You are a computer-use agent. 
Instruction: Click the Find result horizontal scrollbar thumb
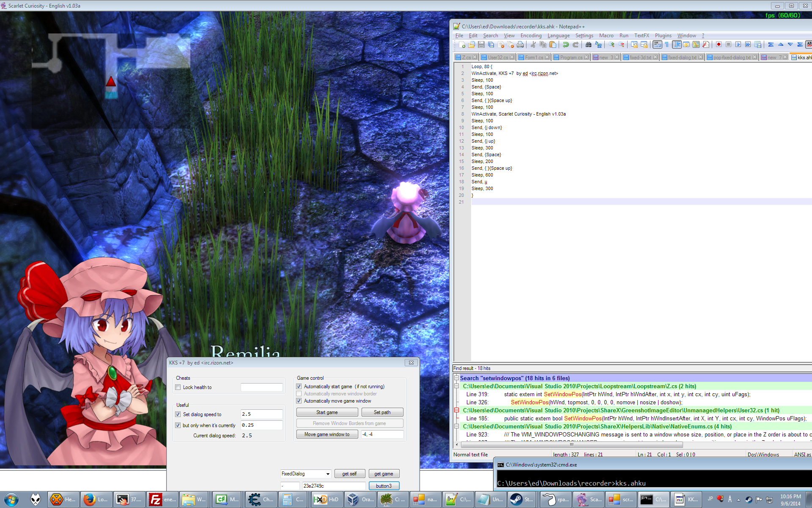571,445
